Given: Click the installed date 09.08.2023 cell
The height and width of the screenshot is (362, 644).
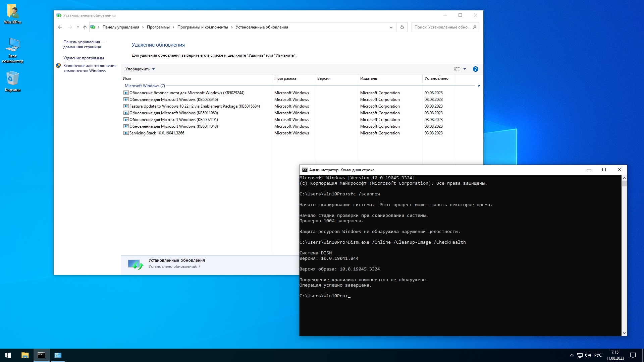Looking at the screenshot, I should tap(433, 93).
